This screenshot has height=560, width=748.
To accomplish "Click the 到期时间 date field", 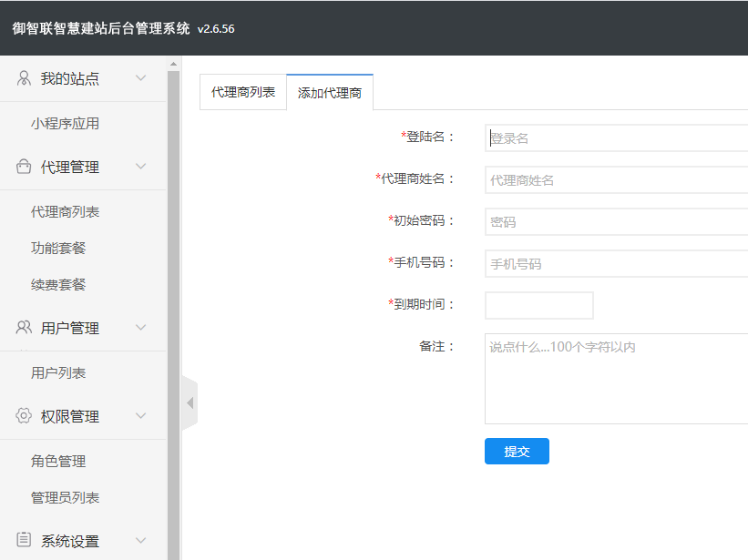I will click(x=538, y=305).
